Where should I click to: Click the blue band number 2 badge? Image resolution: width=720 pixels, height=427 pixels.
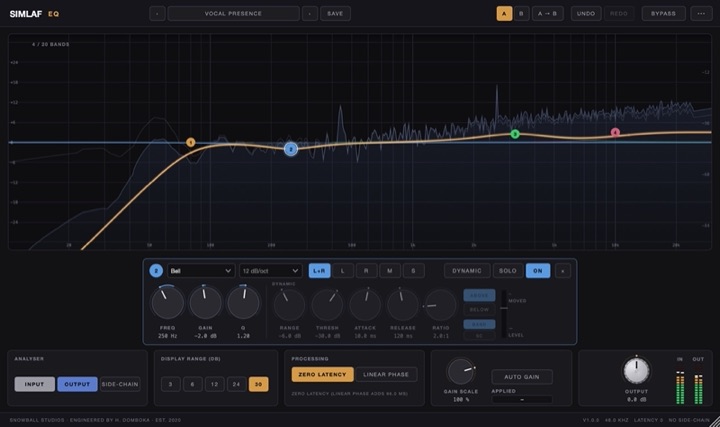pyautogui.click(x=156, y=271)
